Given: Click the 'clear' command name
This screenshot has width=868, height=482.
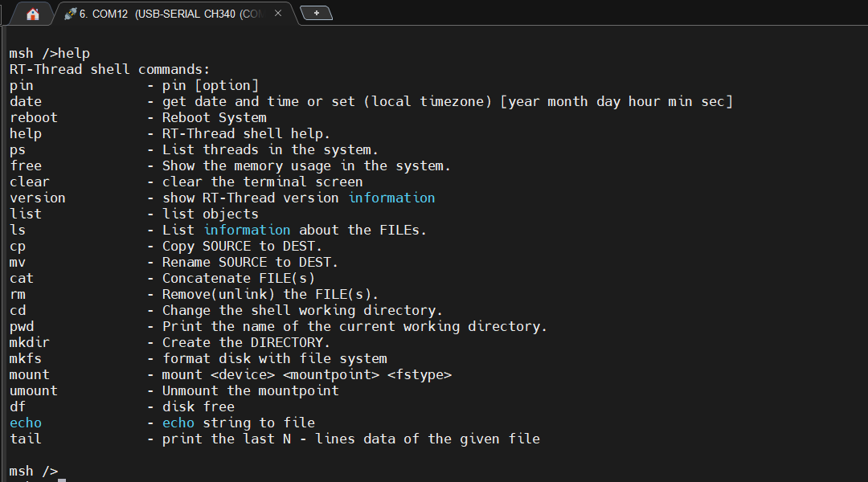Looking at the screenshot, I should [30, 182].
